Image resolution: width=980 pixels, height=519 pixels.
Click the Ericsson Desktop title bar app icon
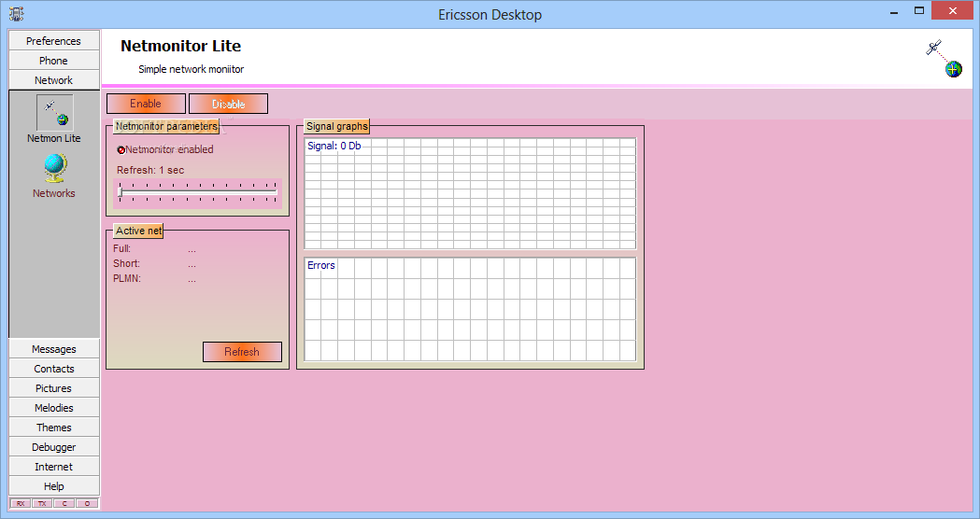pos(17,14)
